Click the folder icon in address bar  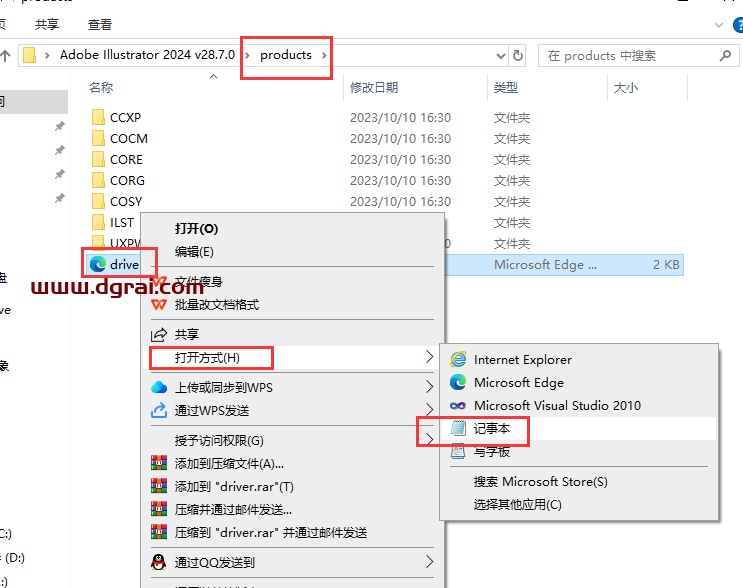30,55
